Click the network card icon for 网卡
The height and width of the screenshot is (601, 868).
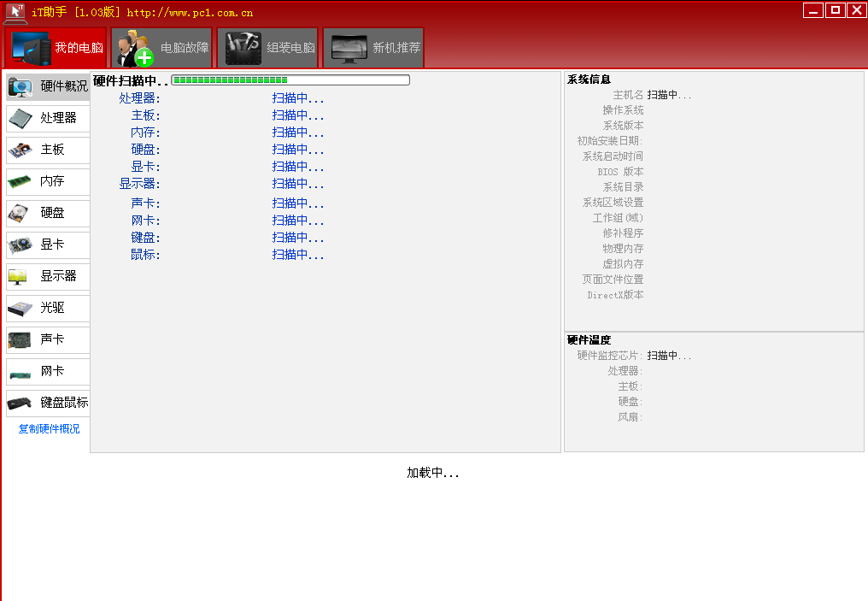pos(21,375)
